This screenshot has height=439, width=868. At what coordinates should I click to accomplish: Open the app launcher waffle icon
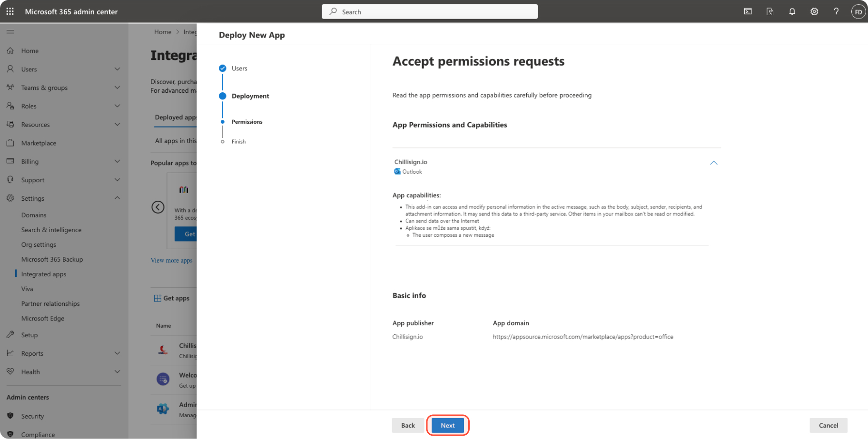click(10, 11)
